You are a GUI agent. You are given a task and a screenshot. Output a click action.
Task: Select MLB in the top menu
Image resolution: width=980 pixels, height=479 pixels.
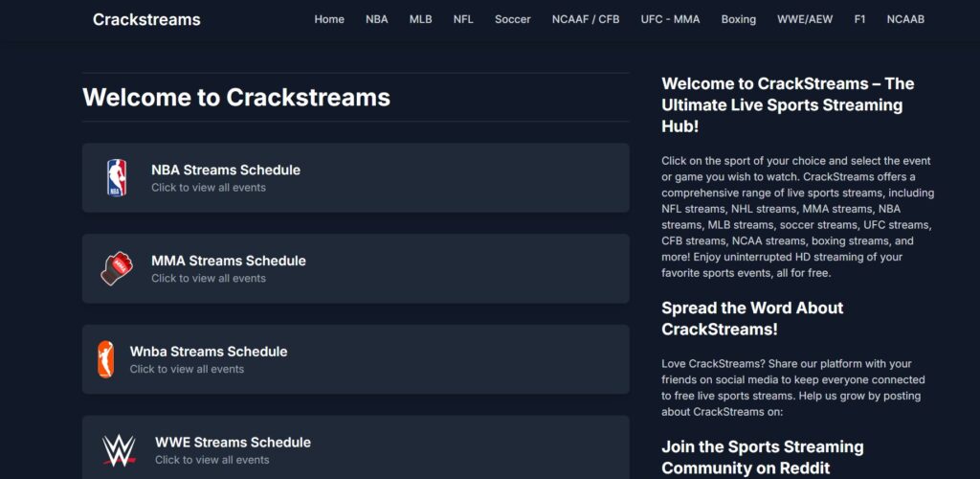point(421,19)
